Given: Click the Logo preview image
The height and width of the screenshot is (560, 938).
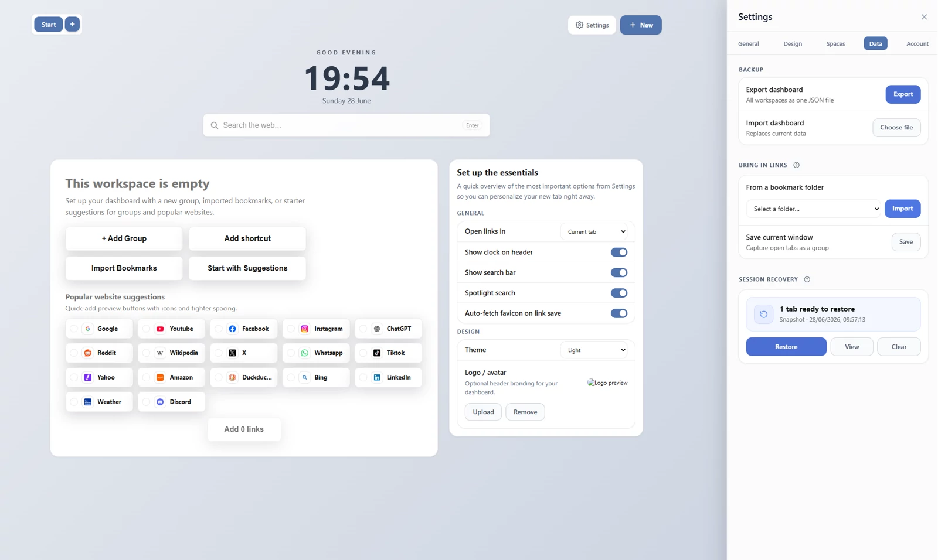Looking at the screenshot, I should (x=607, y=383).
